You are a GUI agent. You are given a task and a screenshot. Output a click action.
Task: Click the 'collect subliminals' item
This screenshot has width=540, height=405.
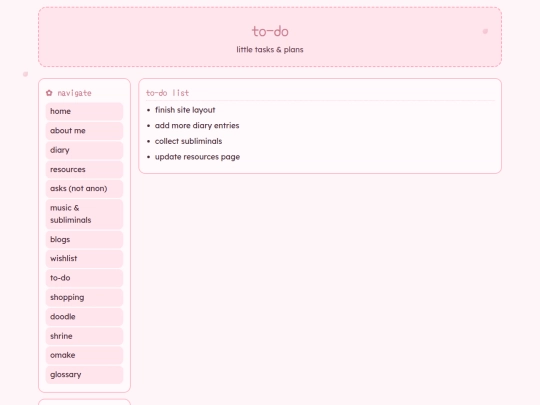(188, 141)
